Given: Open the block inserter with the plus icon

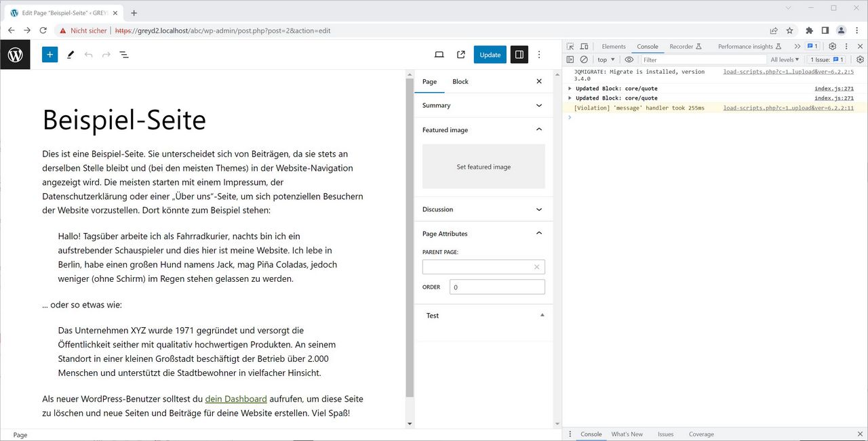Looking at the screenshot, I should coord(50,54).
